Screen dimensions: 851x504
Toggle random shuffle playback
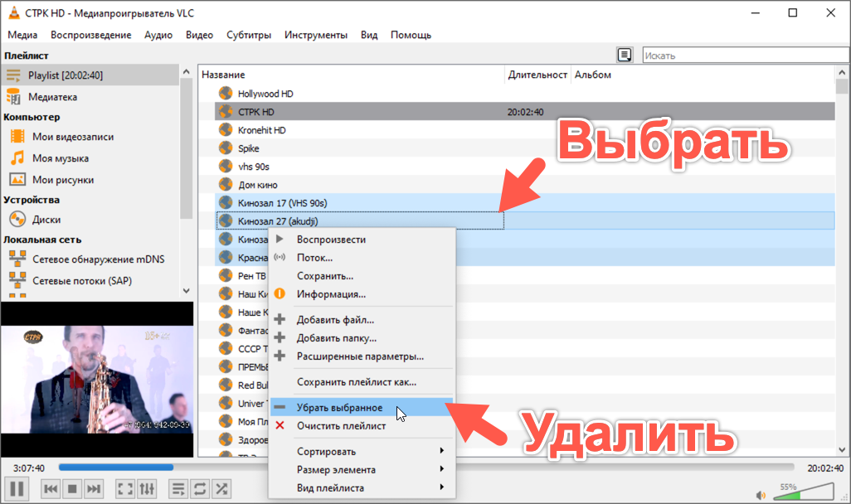(x=221, y=489)
